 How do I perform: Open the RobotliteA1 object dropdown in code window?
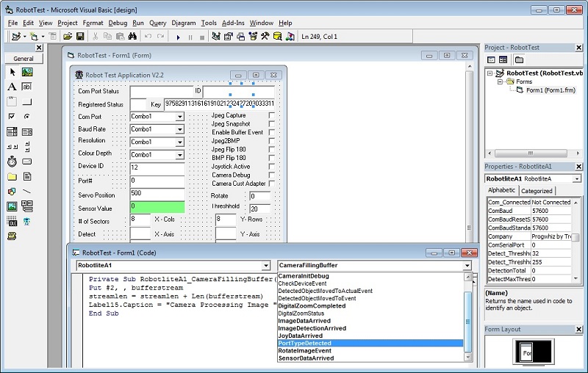point(266,266)
